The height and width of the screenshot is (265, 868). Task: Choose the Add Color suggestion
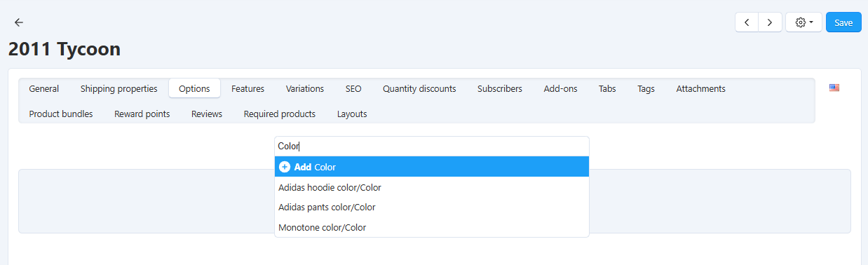(432, 167)
